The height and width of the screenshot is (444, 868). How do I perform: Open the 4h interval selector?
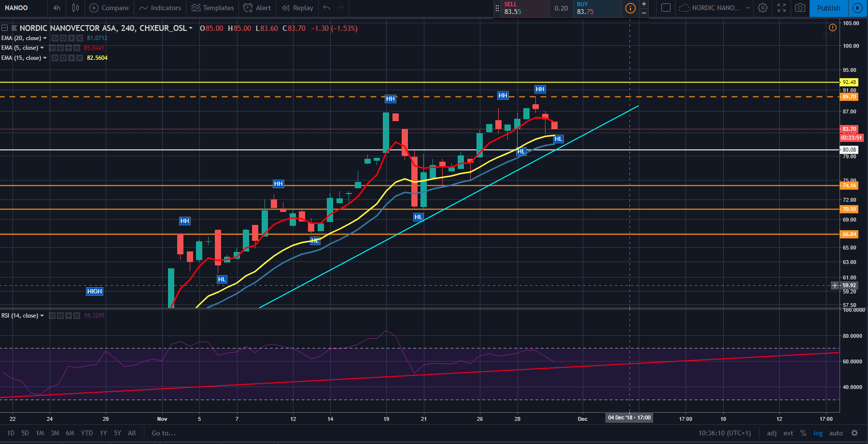pyautogui.click(x=57, y=8)
